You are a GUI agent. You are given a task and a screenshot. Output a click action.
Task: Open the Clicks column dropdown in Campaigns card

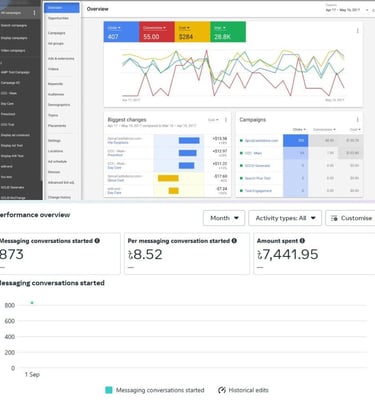coord(299,129)
